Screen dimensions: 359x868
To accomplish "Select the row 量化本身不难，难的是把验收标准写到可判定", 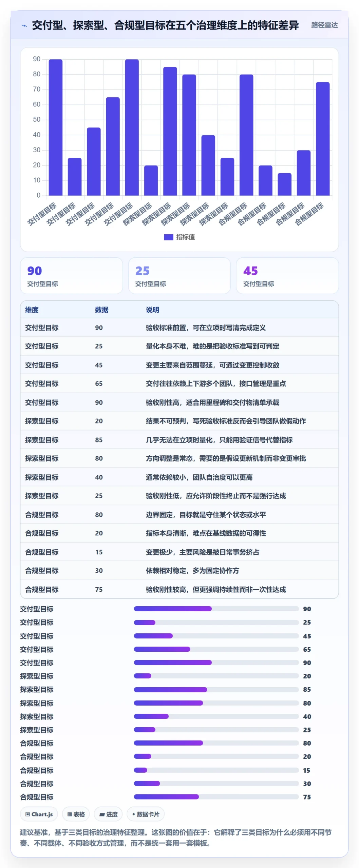I will 179,346.
